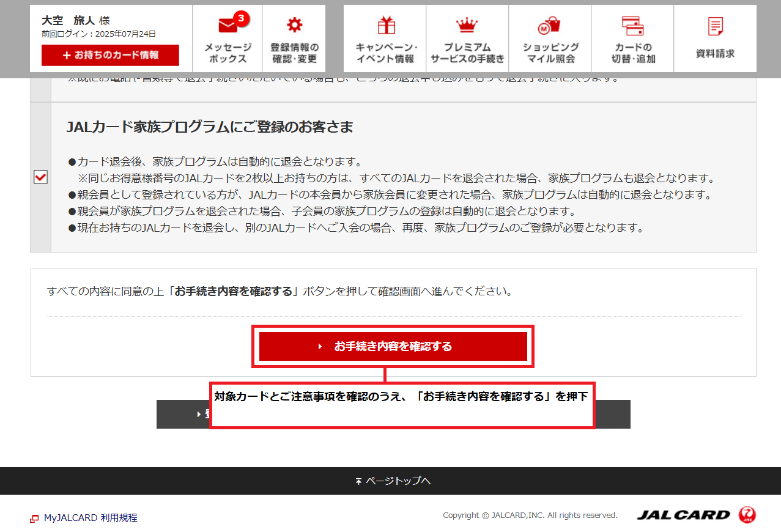Open the MyJALCARD 利用規程 link
The image size is (781, 532).
coord(91,518)
